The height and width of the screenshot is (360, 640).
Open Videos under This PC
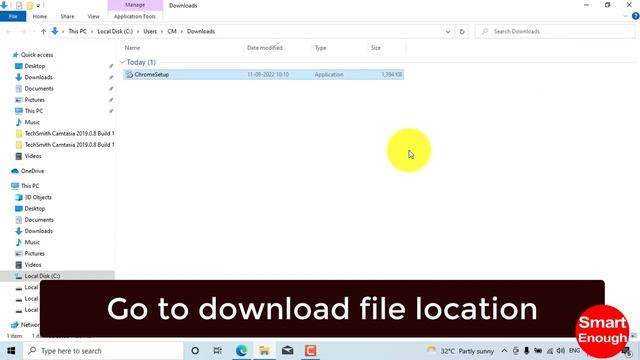coord(33,265)
